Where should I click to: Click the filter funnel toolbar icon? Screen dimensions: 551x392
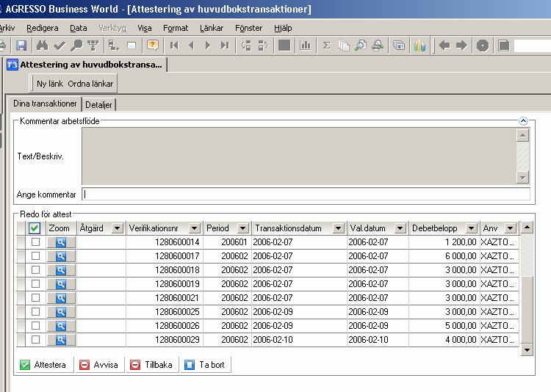pyautogui.click(x=93, y=46)
